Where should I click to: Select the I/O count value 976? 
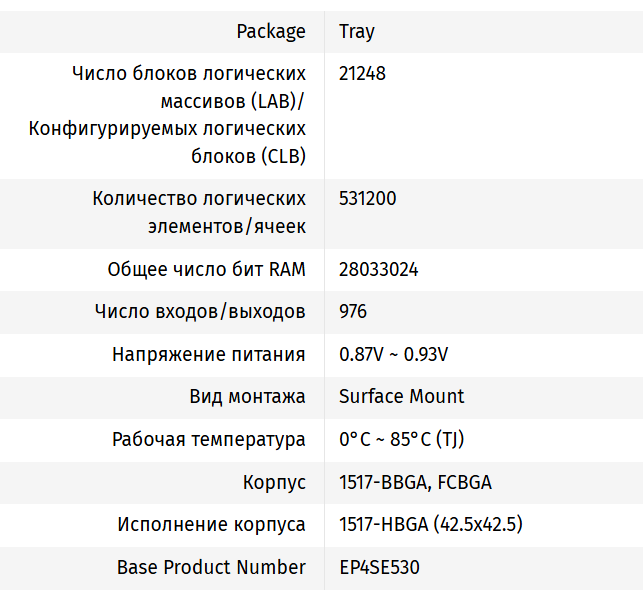coord(353,311)
